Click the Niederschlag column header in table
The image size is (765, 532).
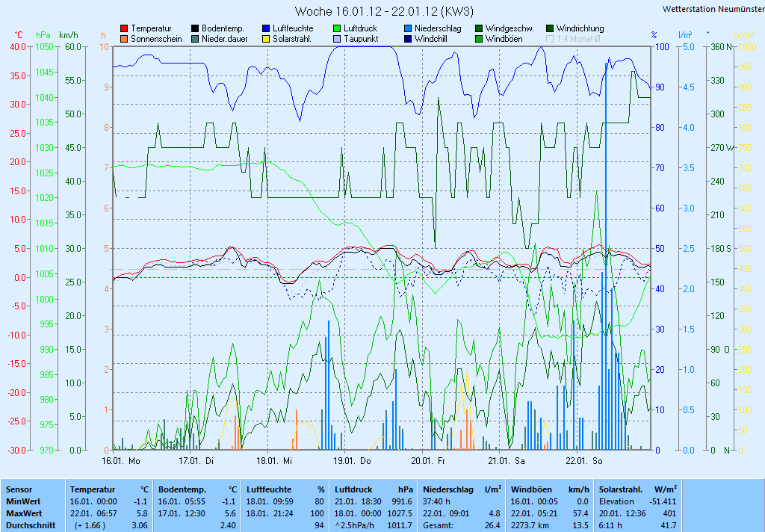[450, 489]
